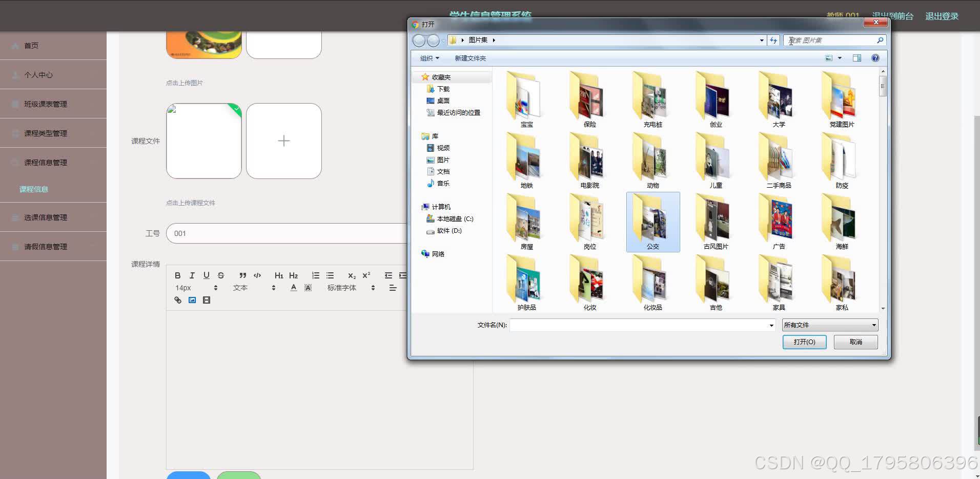Insert a blockquote in the editor
Viewport: 980px width, 479px height.
(x=243, y=275)
